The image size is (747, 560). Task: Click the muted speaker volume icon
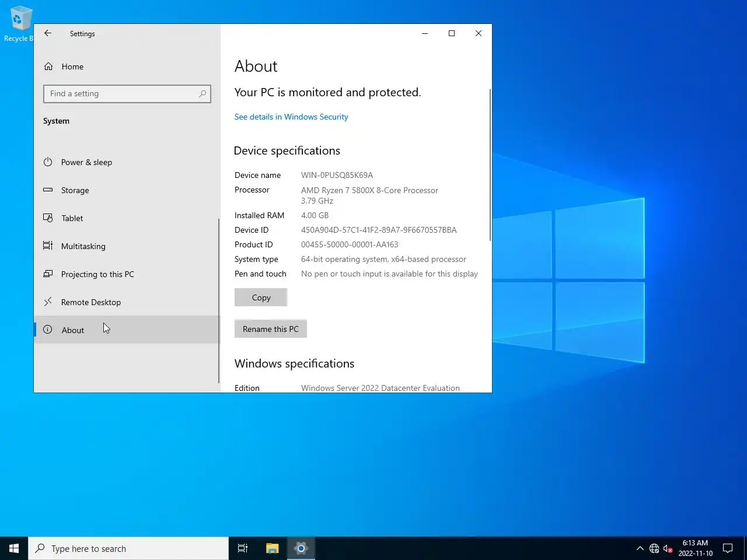(668, 548)
